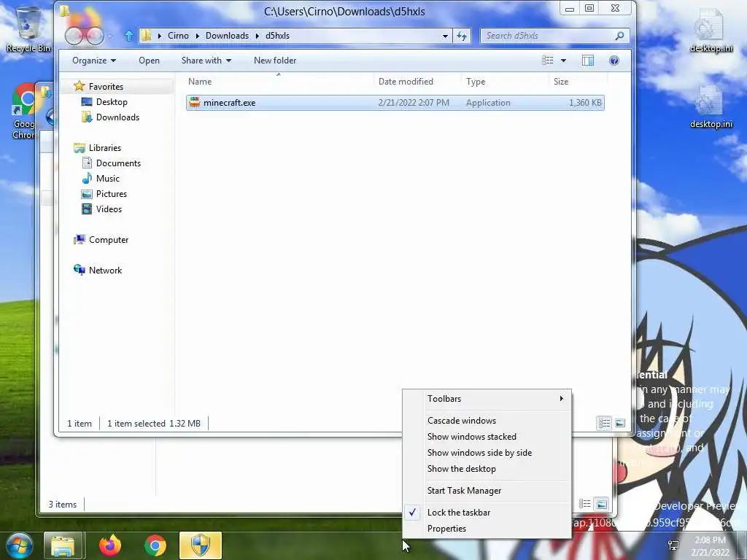Screen dimensions: 747x560
Task: Open Documents library
Action: pos(118,163)
